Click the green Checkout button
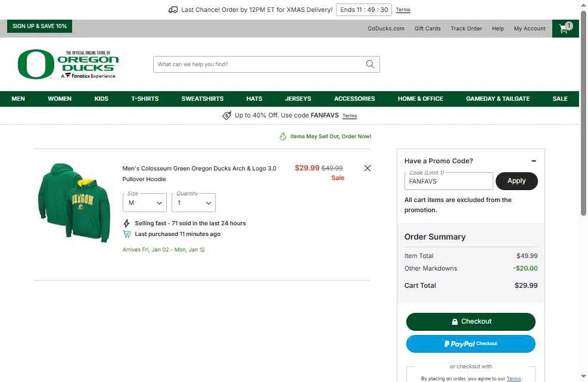This screenshot has height=382, width=588. click(471, 322)
